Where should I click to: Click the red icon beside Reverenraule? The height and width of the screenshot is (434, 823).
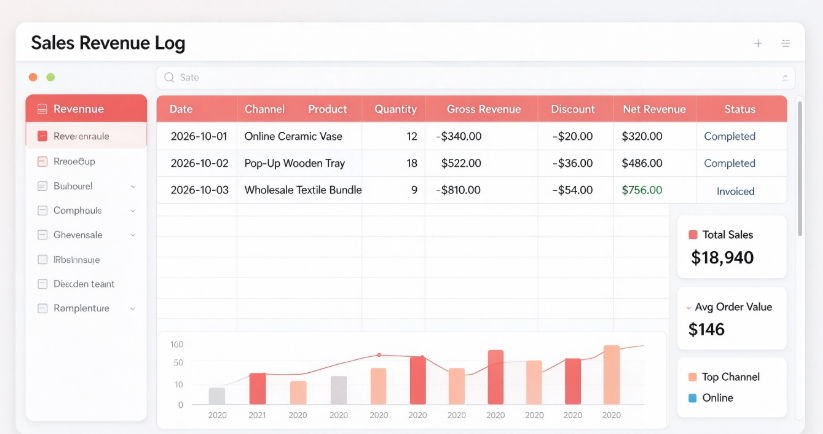coord(43,136)
